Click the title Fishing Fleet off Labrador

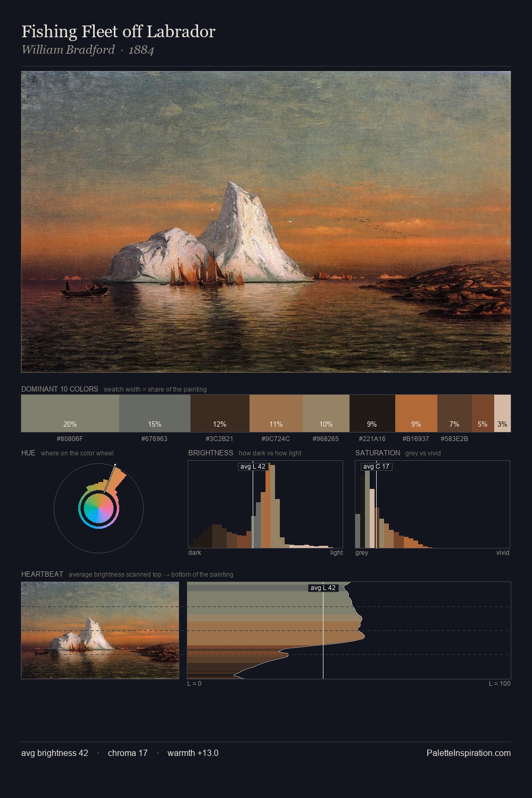click(x=118, y=31)
